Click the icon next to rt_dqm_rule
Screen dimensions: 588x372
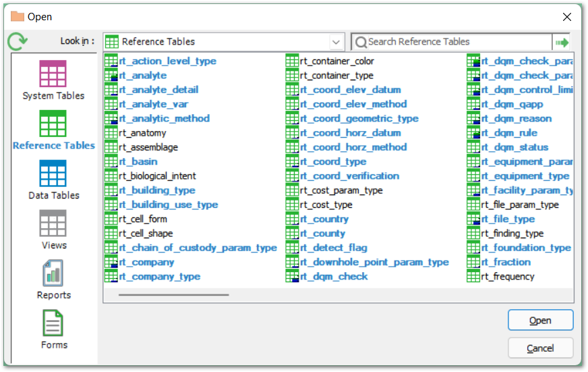pyautogui.click(x=473, y=132)
